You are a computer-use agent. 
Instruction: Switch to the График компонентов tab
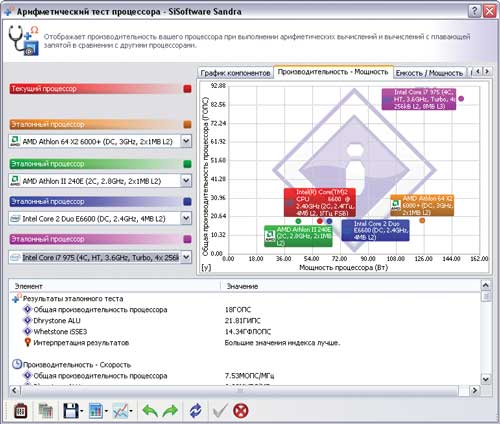pos(235,73)
